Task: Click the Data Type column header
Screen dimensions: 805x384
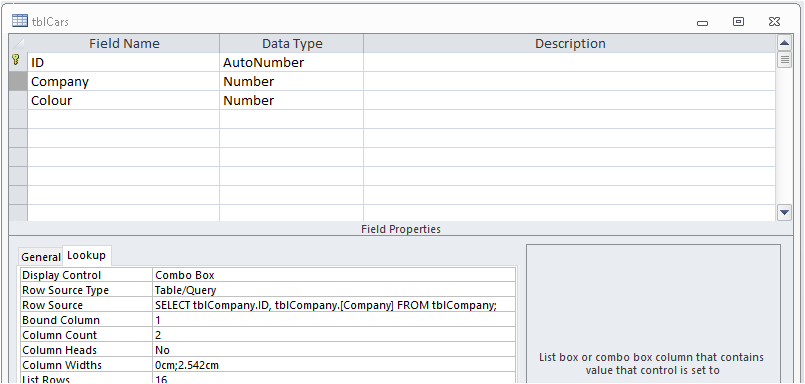Action: tap(292, 44)
